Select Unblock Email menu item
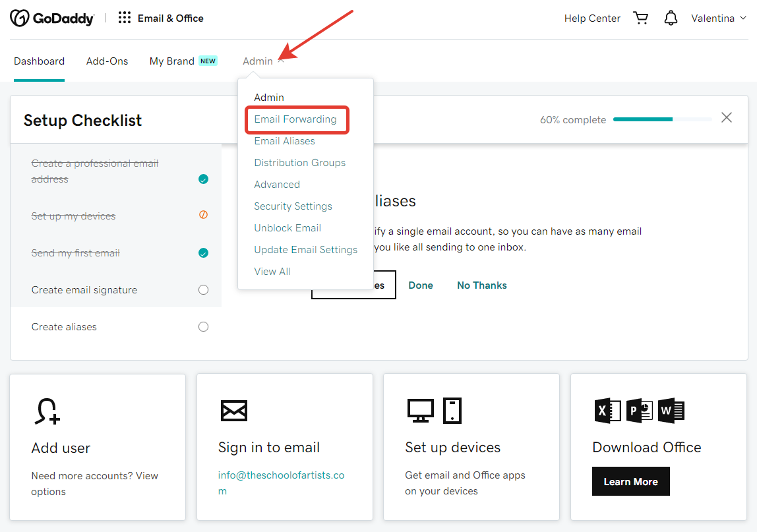 [288, 228]
